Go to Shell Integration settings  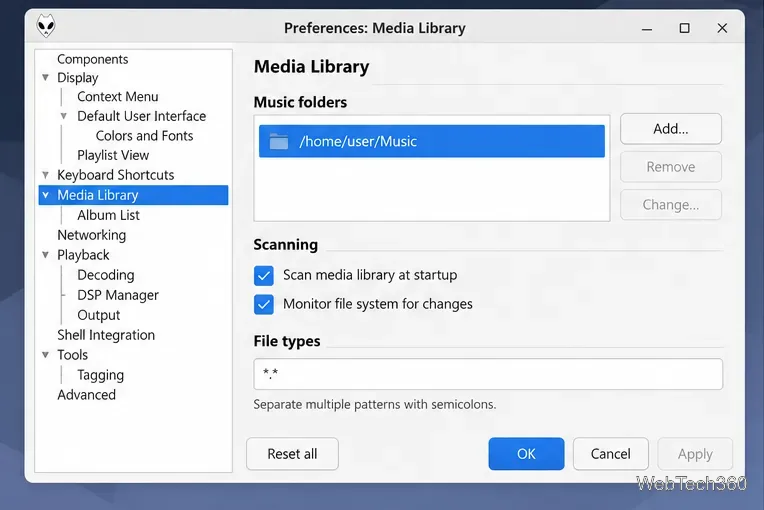106,335
